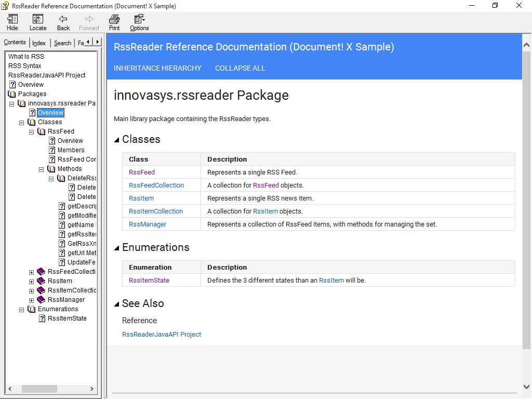Viewport: 532px width, 399px height.
Task: Collapse the Classes section heading triangle
Action: click(x=117, y=140)
